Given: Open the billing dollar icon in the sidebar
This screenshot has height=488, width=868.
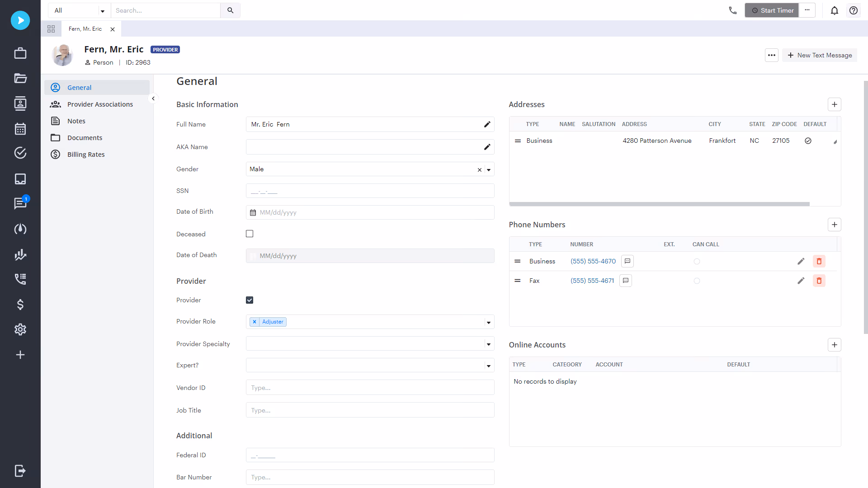Looking at the screenshot, I should coord(20,305).
